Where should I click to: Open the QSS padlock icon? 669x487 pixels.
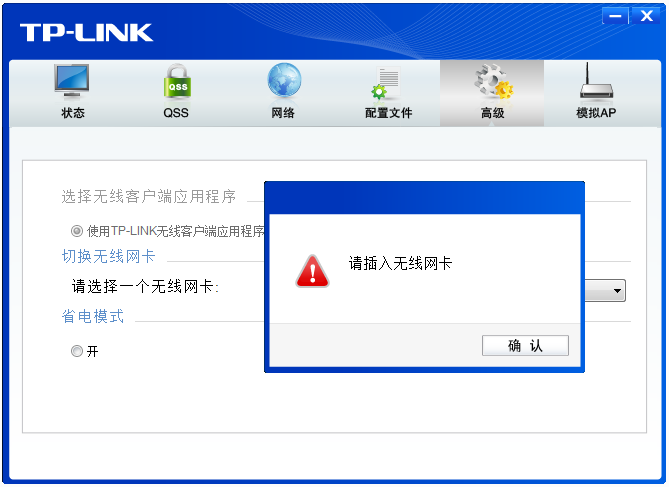[x=177, y=81]
